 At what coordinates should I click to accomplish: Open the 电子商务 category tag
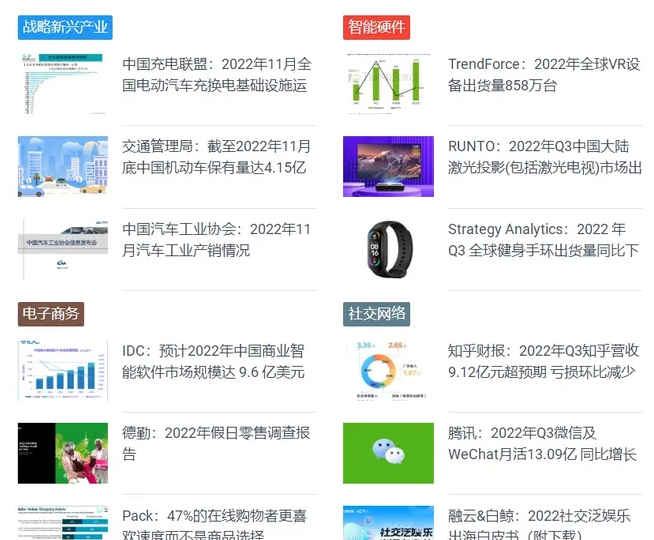[x=51, y=314]
